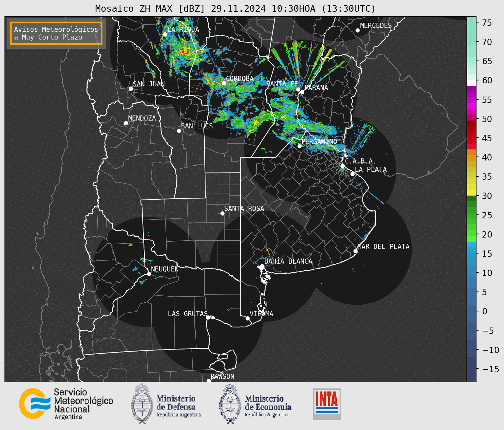The image size is (504, 430).
Task: Select the C.A.B.A. city marker
Action: [x=343, y=166]
